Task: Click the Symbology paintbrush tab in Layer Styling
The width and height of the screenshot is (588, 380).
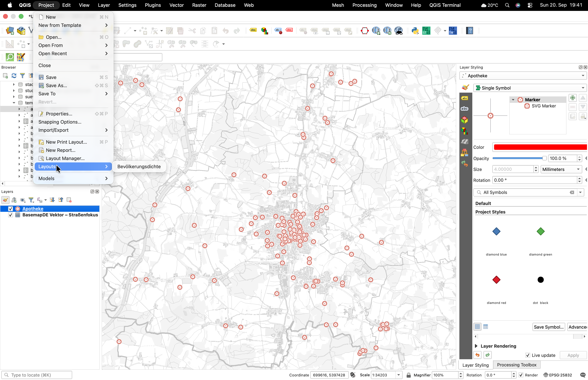Action: [465, 87]
